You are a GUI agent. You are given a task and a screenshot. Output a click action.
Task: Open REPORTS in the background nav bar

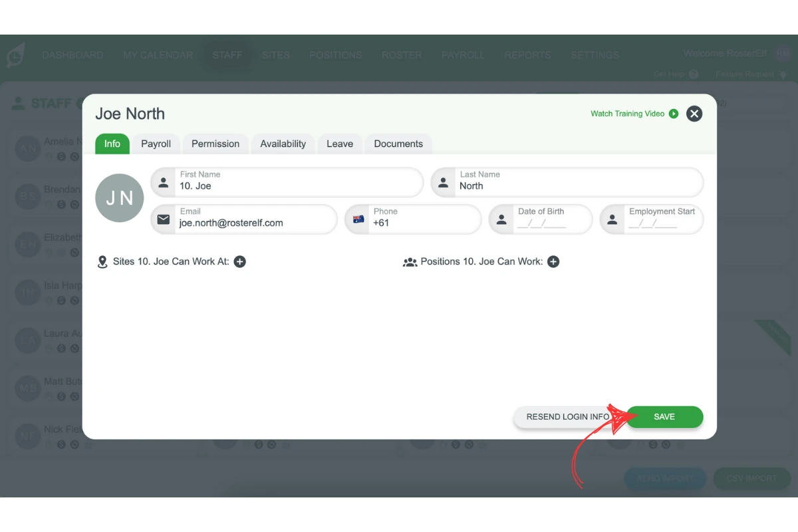click(527, 55)
